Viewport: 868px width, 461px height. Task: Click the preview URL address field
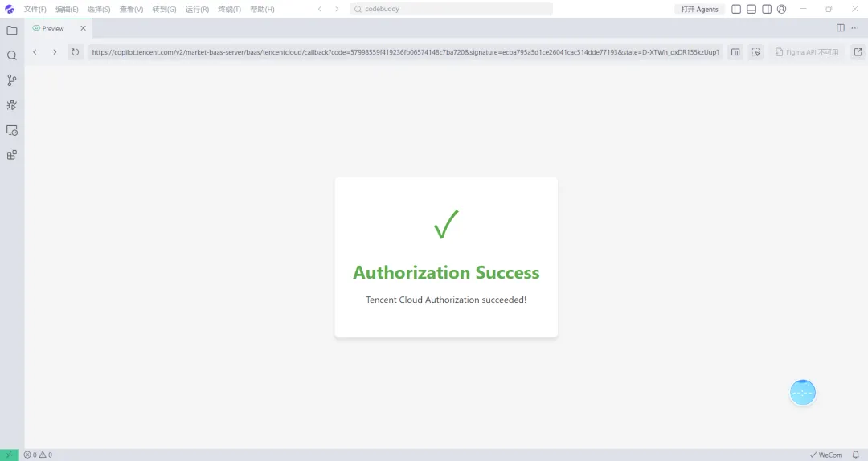(x=405, y=52)
